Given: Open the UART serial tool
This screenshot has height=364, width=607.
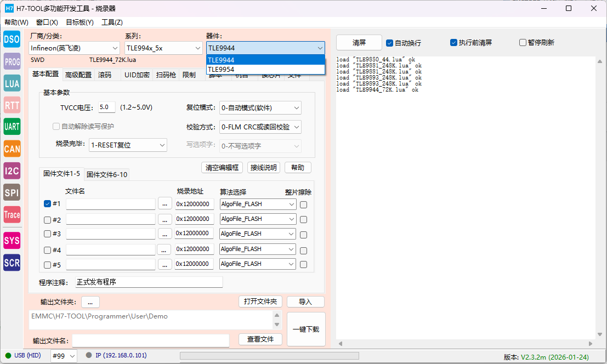Looking at the screenshot, I should (12, 127).
